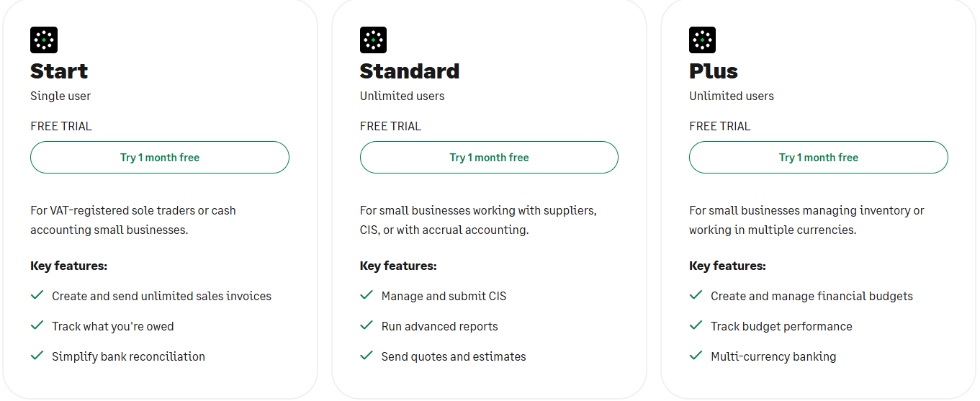Click checkmark beside Multi-currency banking
This screenshot has height=401, width=980.
tap(696, 356)
